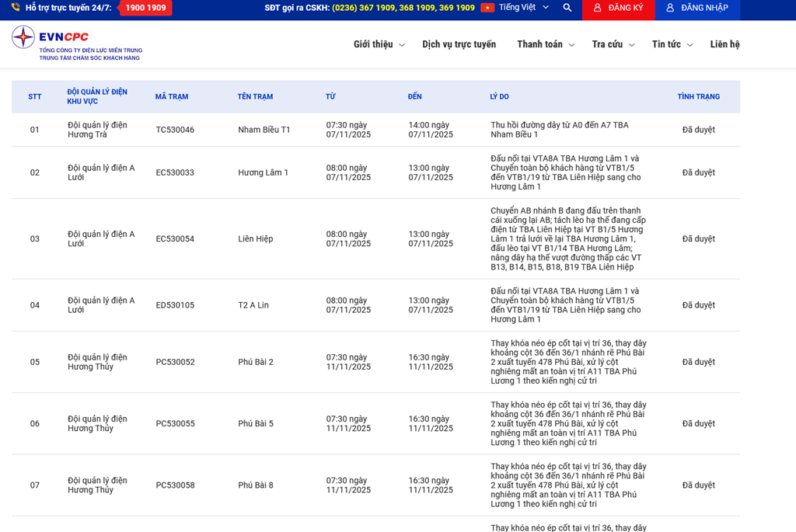Viewport: 796px width, 532px height.
Task: Click the MÃ TRẠM column header
Action: click(172, 97)
